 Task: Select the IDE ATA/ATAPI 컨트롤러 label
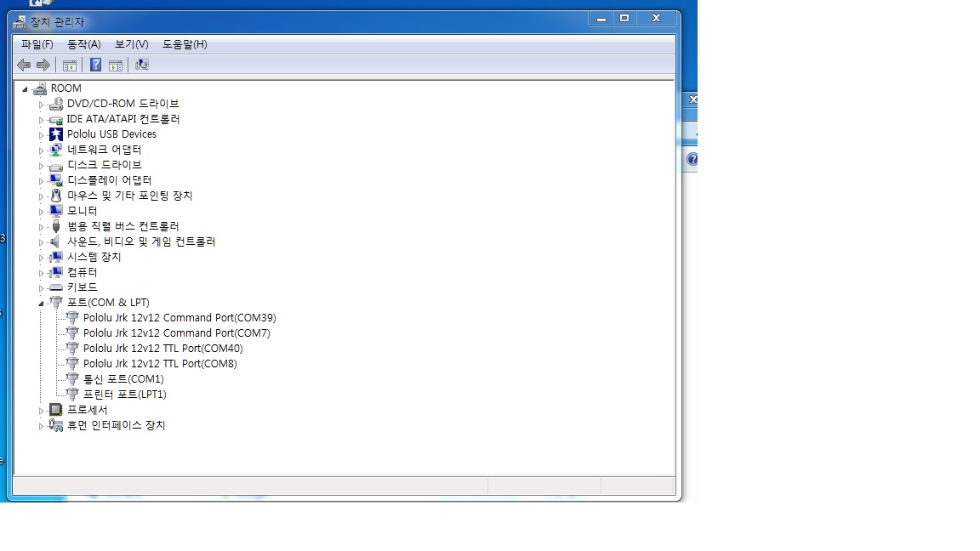123,119
